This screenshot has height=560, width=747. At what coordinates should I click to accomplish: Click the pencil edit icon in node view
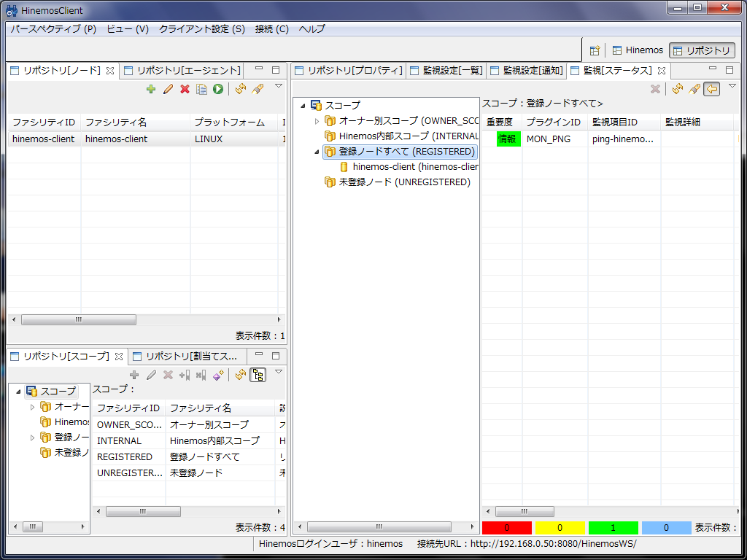coord(168,89)
